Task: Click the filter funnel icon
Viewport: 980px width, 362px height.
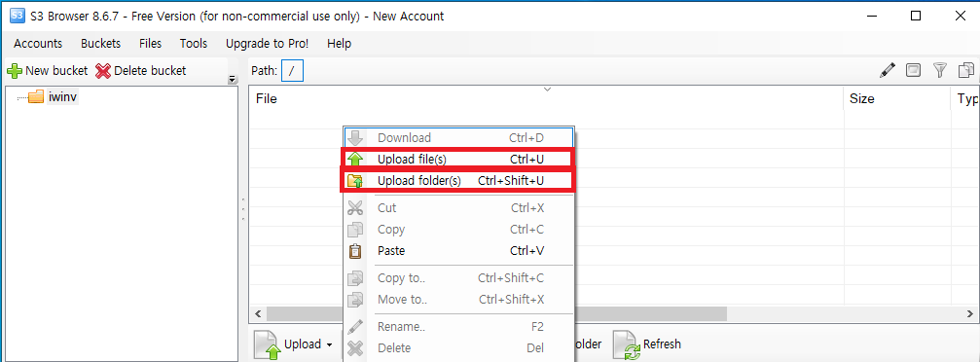Action: click(940, 70)
